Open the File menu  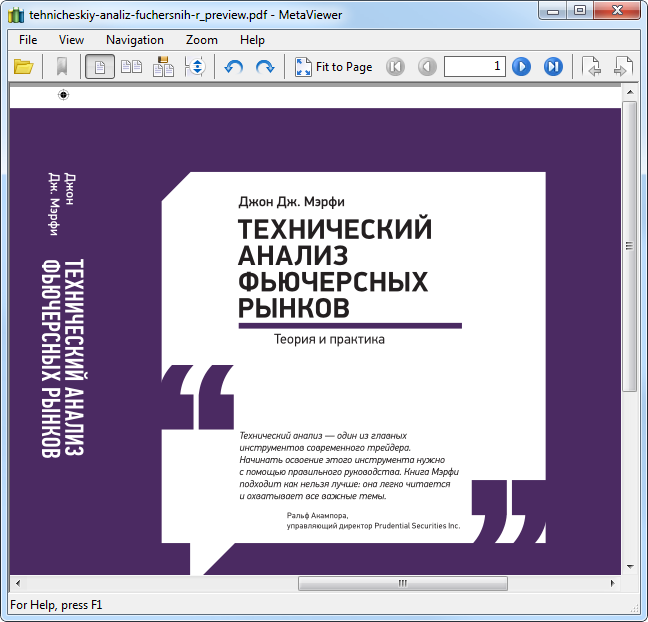(28, 40)
